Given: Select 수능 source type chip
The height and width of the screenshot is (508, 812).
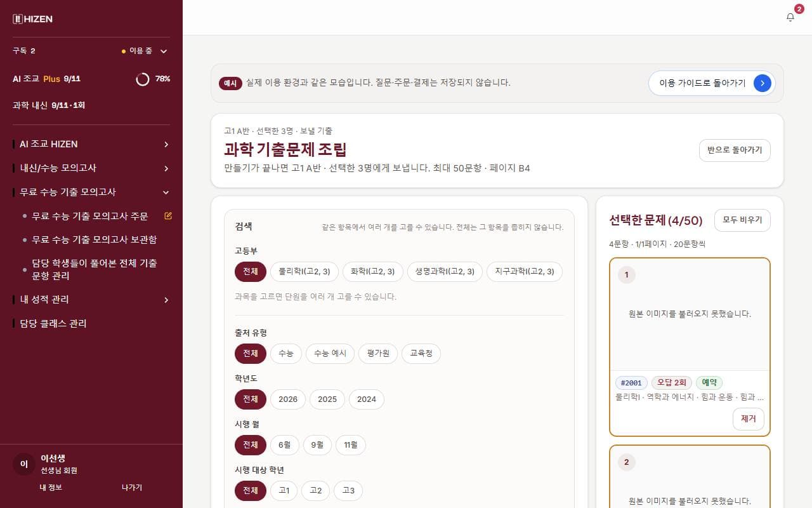Looking at the screenshot, I should [x=286, y=353].
